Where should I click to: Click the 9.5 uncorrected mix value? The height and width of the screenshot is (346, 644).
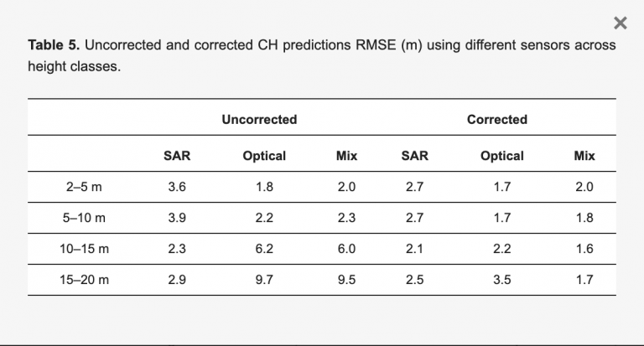(346, 280)
